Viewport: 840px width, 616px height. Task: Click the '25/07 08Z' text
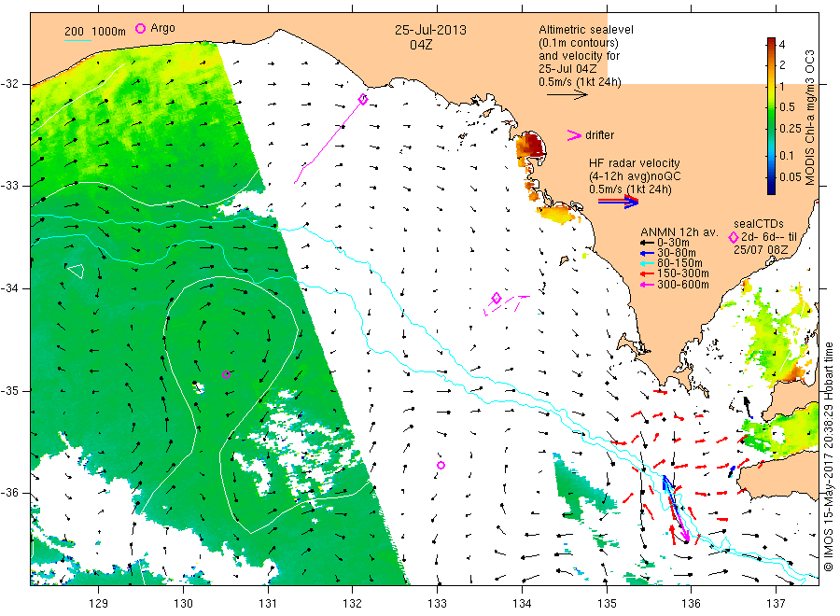click(761, 249)
